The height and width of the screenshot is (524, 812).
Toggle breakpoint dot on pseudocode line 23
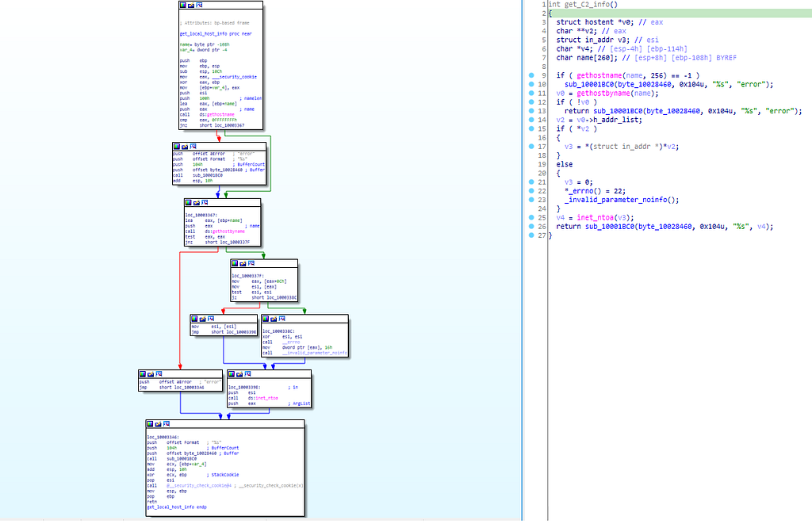(531, 199)
